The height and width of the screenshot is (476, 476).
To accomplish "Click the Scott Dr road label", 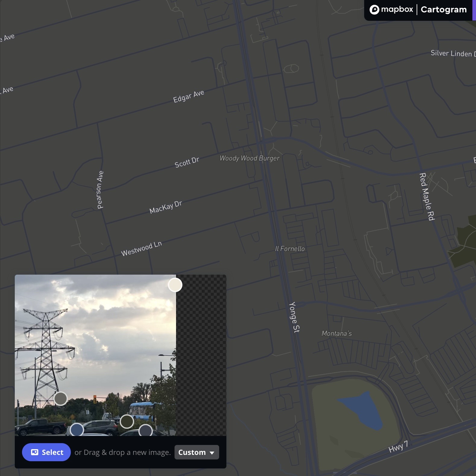I will tap(187, 162).
